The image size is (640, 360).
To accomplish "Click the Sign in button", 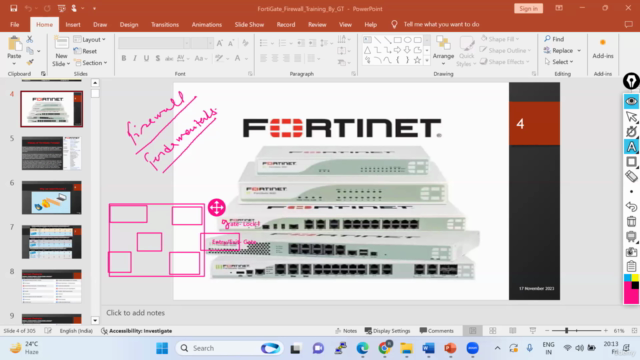I will click(x=528, y=9).
